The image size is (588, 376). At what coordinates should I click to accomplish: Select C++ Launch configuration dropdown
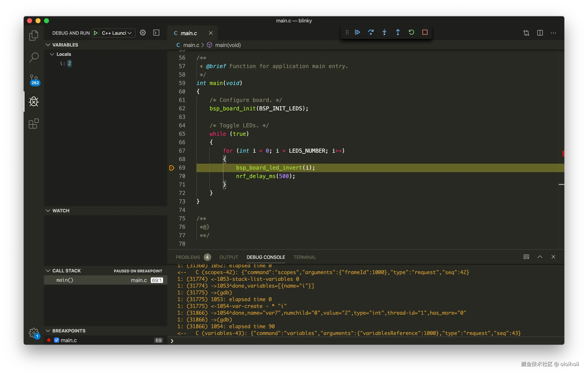(117, 33)
